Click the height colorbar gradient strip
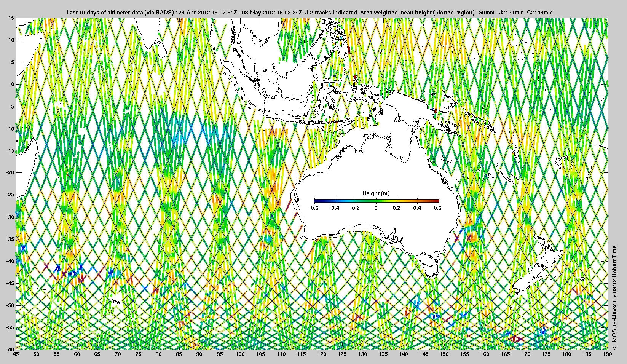627x364 pixels. 376,201
